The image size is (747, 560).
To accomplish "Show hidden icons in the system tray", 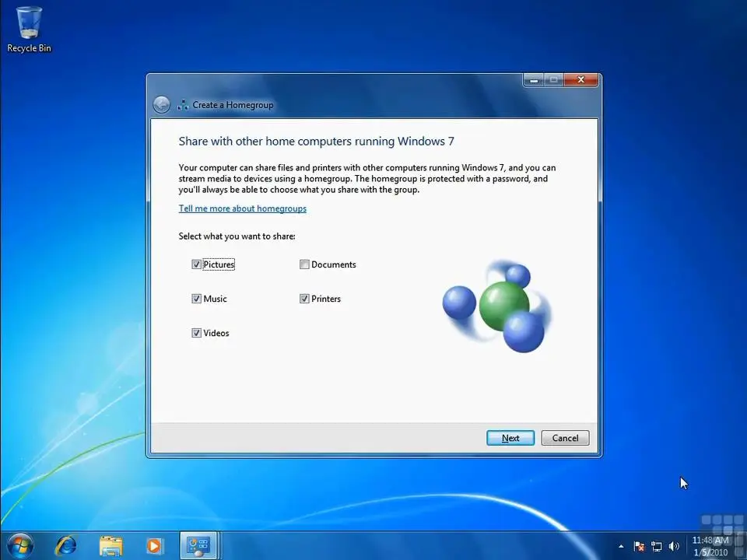I will pos(621,546).
